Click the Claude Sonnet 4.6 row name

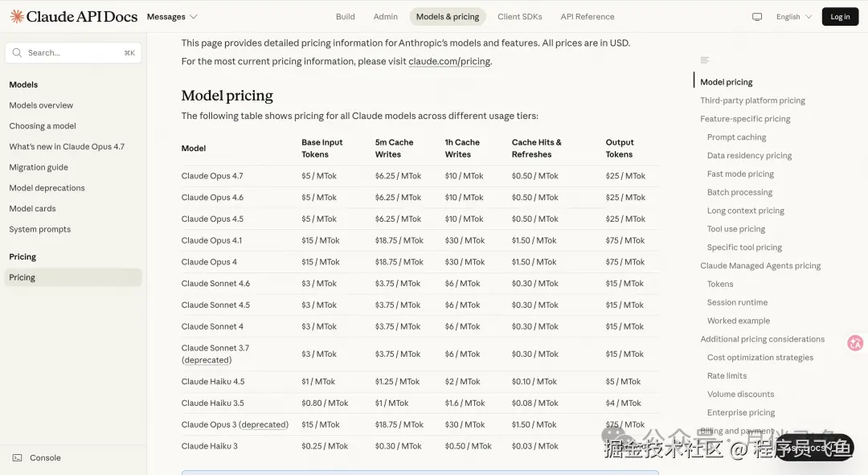pyautogui.click(x=215, y=284)
